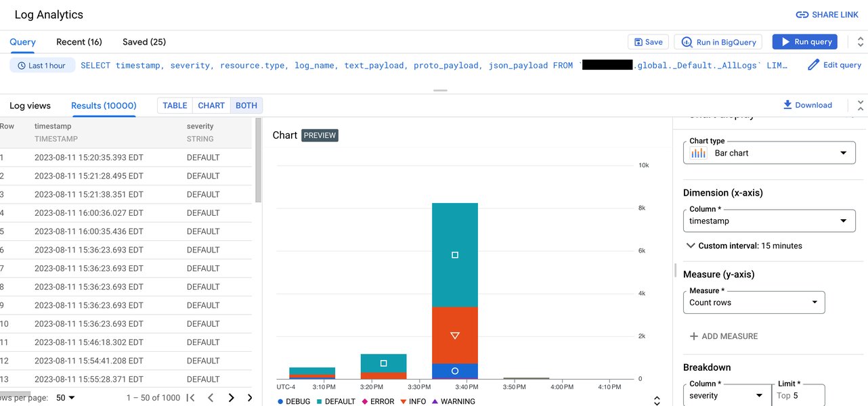Click the SHARE LINK chain icon
The width and height of the screenshot is (868, 406).
click(x=802, y=14)
